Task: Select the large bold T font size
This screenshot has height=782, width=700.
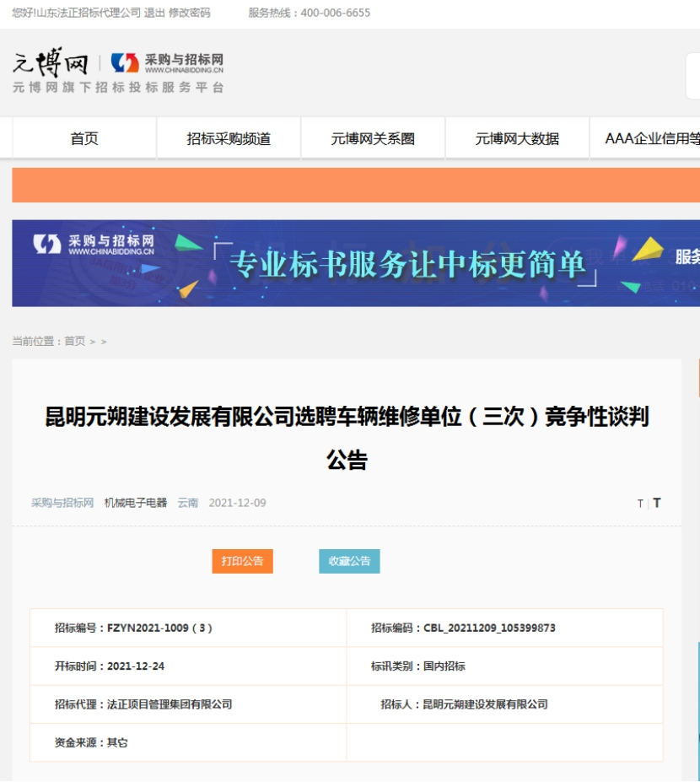Action: (657, 503)
